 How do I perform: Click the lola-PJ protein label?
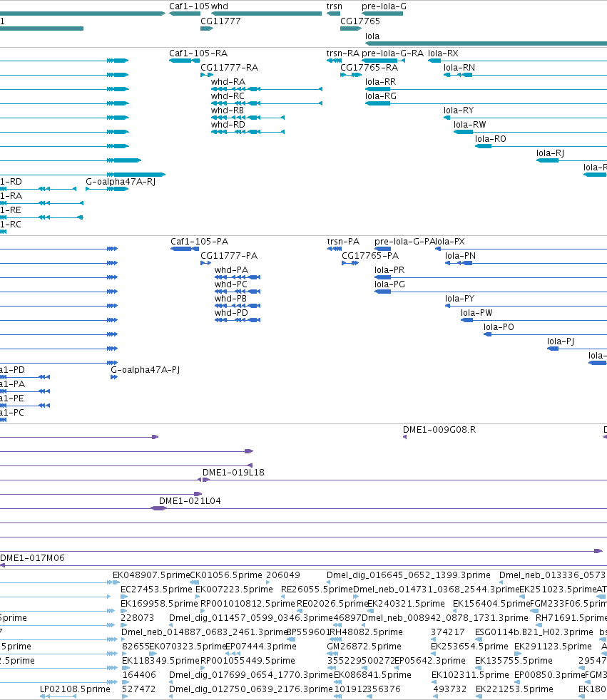pyautogui.click(x=561, y=341)
